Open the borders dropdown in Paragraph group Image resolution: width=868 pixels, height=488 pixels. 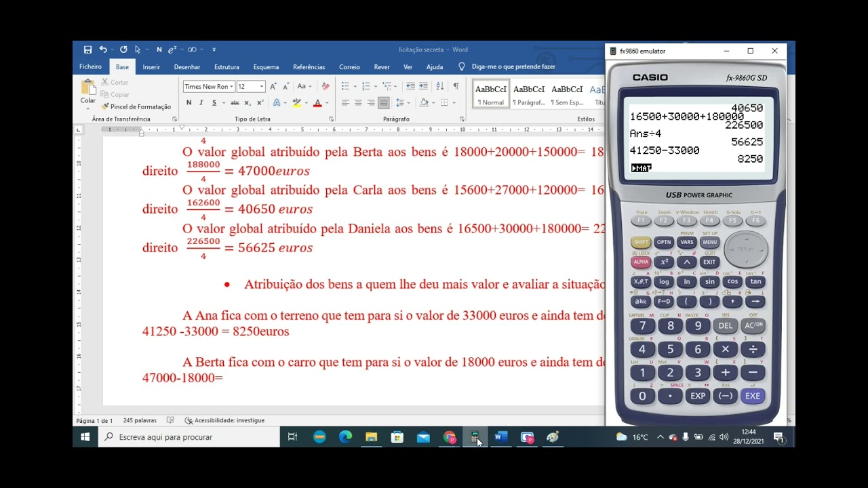[x=454, y=103]
